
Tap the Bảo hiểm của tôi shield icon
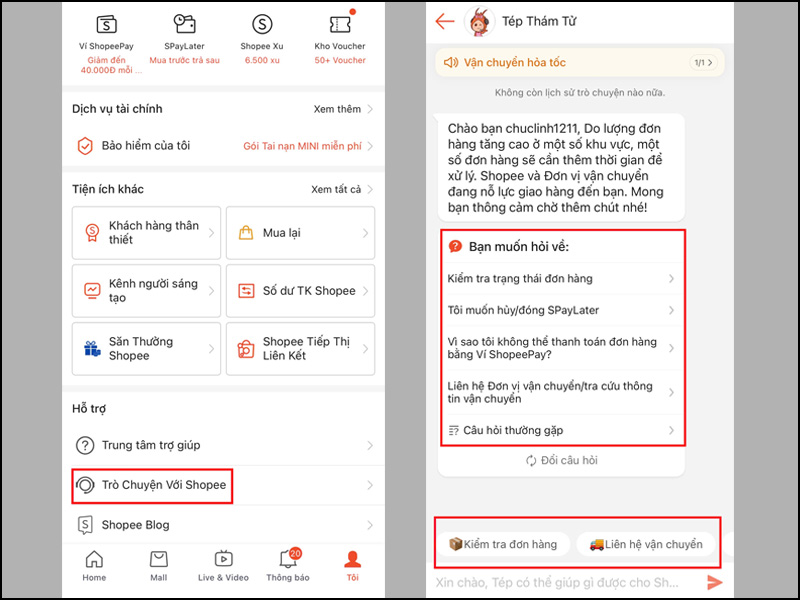click(x=85, y=146)
